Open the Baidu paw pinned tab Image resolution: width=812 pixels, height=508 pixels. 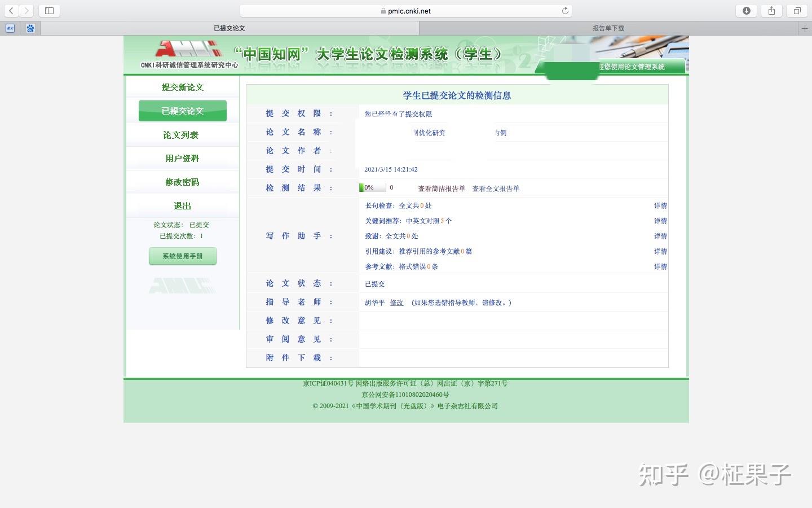tap(30, 28)
